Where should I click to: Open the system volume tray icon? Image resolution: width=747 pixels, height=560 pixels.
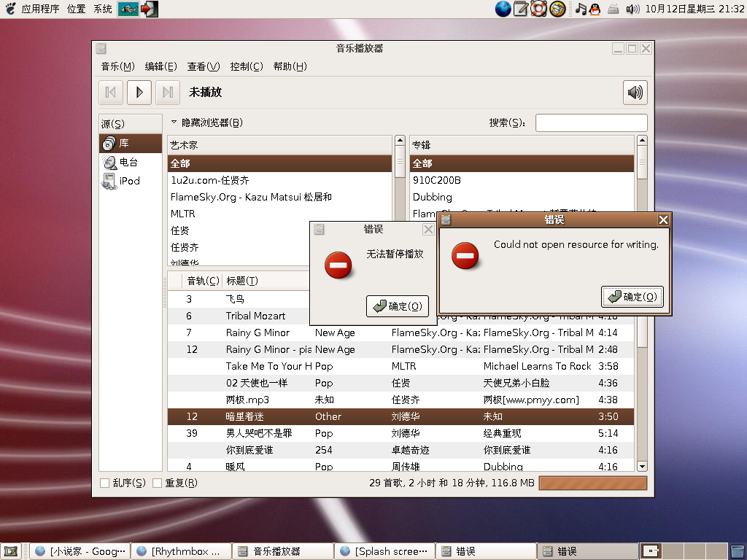[632, 9]
